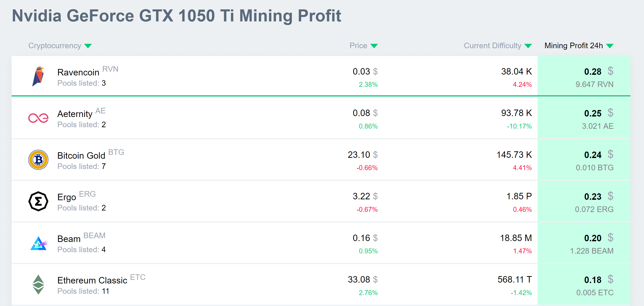Open the Price column sort arrow
This screenshot has width=644, height=306.
[x=374, y=46]
